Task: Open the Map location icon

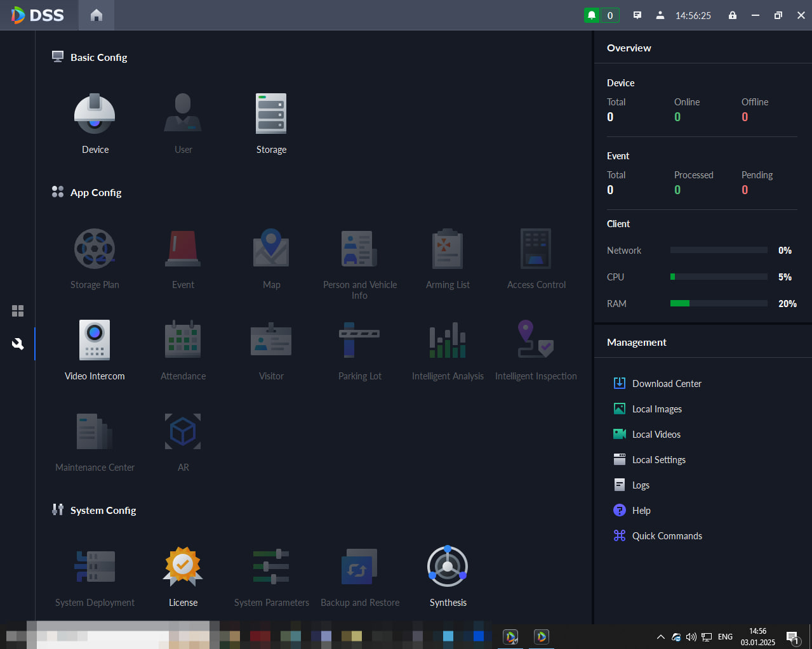Action: 271,248
